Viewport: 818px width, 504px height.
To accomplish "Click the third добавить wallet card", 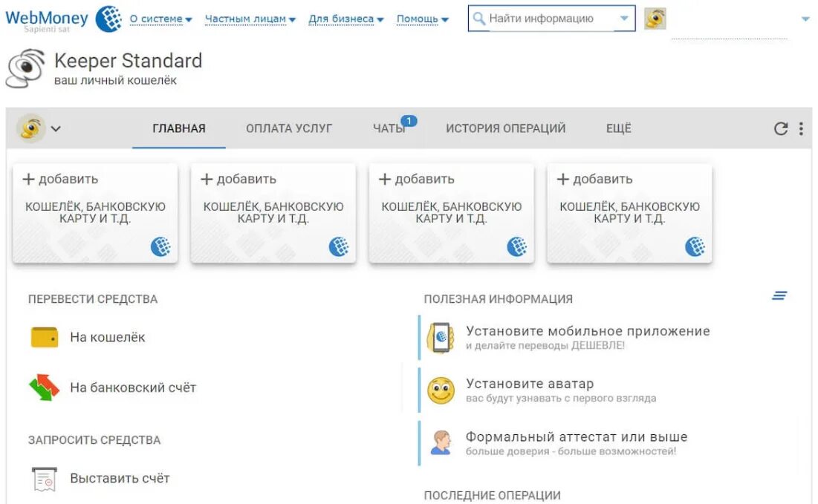I will [x=451, y=213].
